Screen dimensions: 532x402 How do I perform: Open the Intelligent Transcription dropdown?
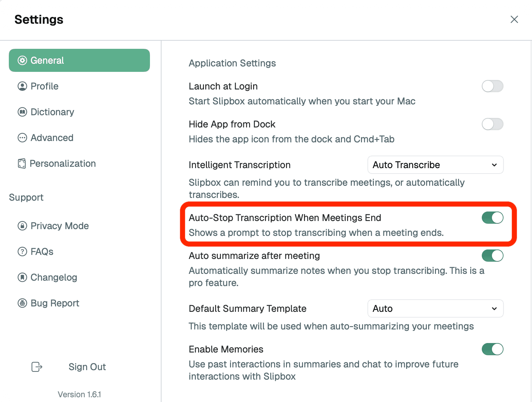[435, 165]
